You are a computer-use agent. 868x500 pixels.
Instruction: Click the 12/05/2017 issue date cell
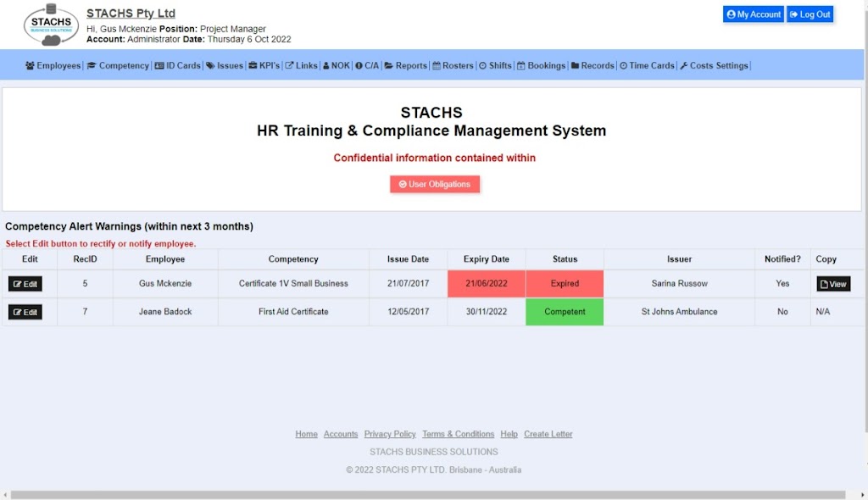tap(408, 312)
